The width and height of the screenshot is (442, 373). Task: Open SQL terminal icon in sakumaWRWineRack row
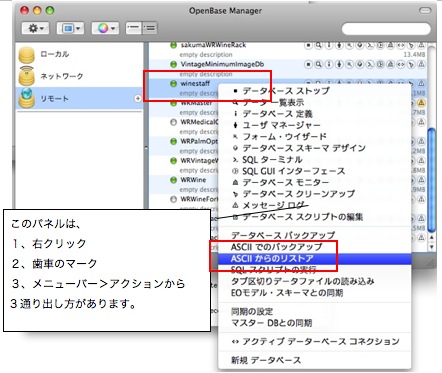coord(370,45)
